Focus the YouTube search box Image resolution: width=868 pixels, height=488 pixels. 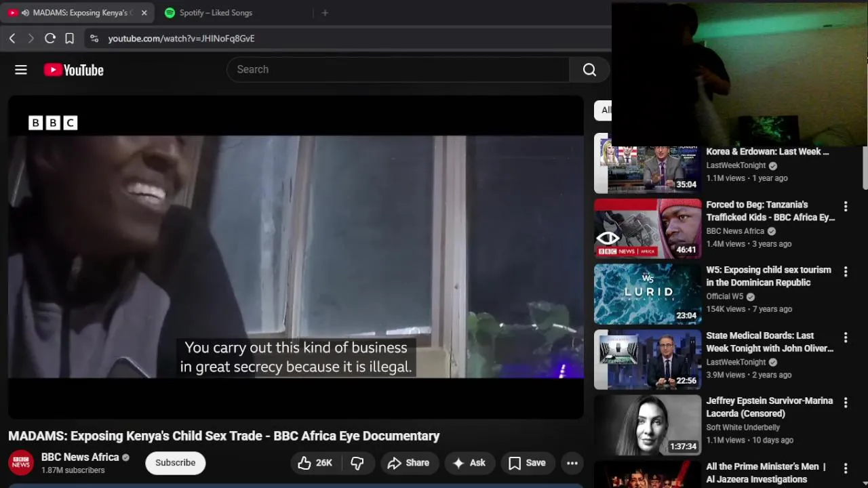(x=399, y=69)
